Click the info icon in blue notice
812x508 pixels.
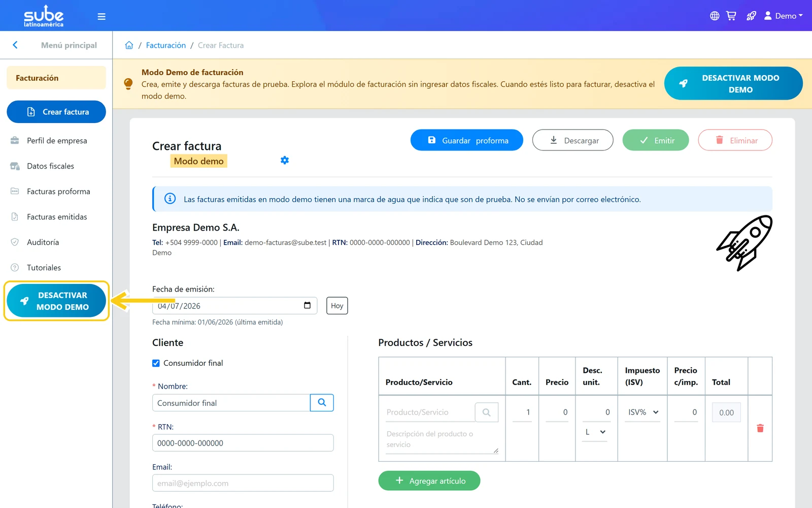(x=170, y=199)
